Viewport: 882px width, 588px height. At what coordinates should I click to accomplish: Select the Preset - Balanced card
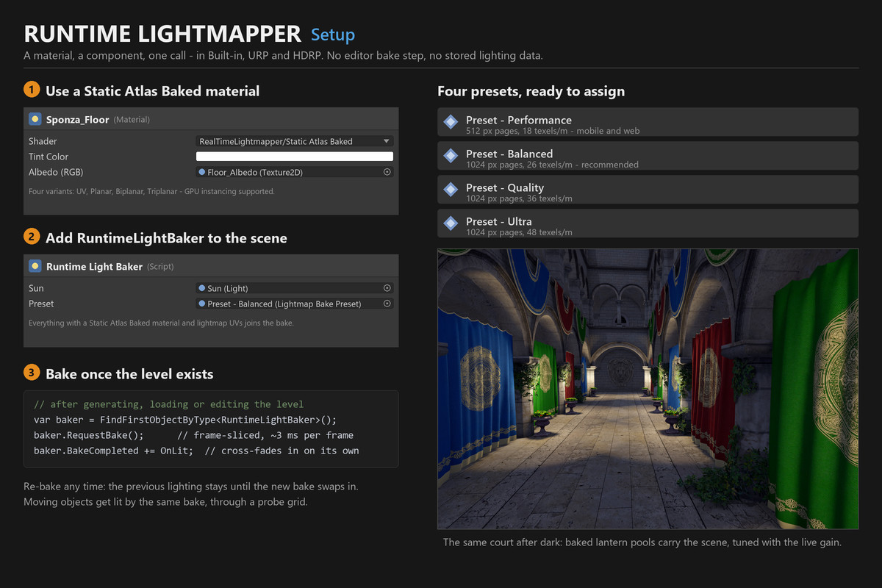[x=648, y=156]
